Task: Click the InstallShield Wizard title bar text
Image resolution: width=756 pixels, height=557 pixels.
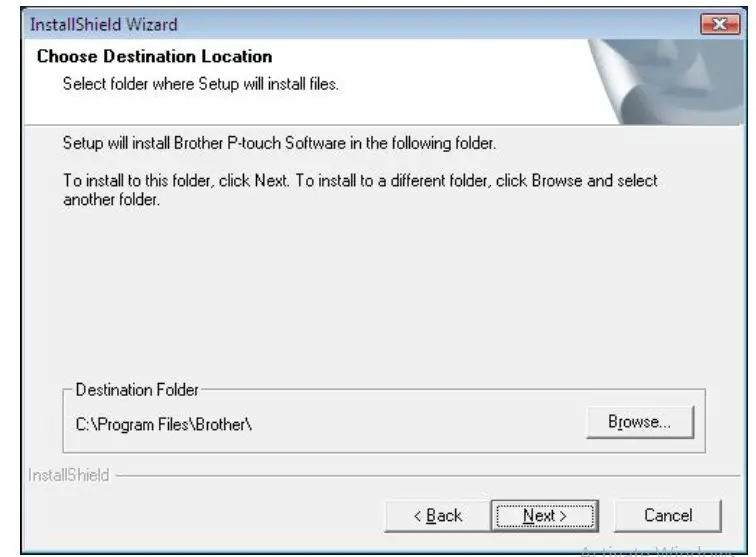Action: [x=104, y=25]
